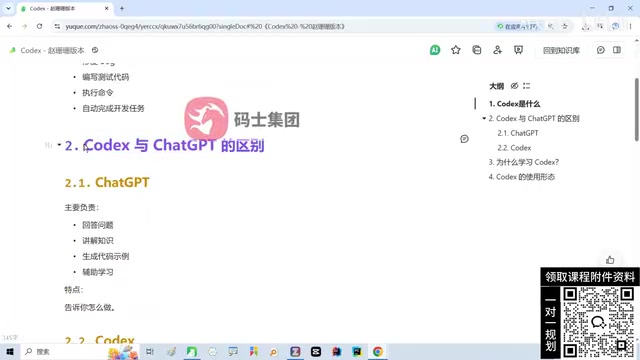Open the purple Z app on the taskbar
Viewport: 640px width, 360px height.
295,351
